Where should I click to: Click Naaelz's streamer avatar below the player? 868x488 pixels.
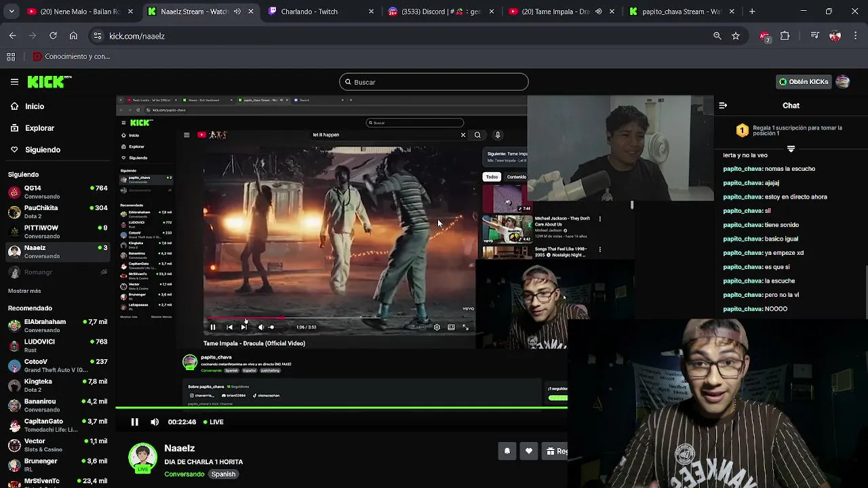pyautogui.click(x=143, y=457)
